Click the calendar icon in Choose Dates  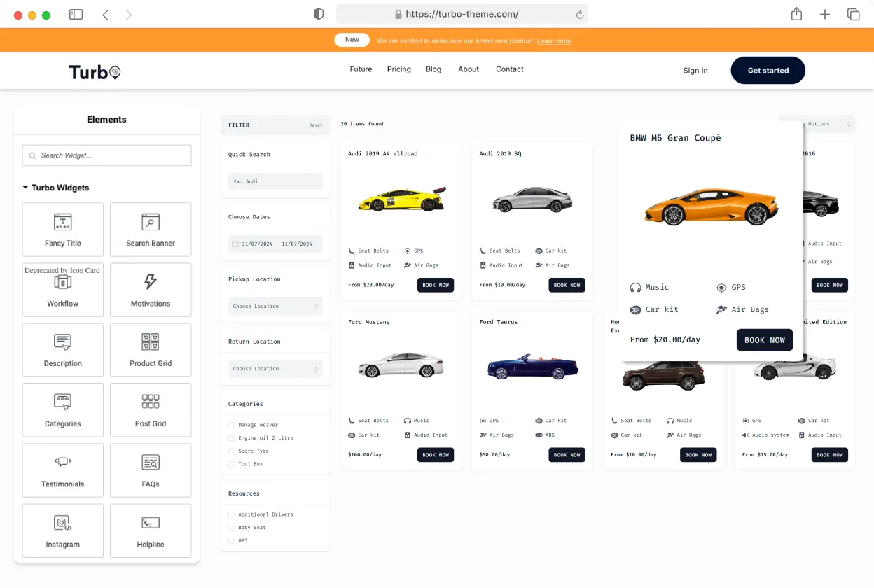235,244
